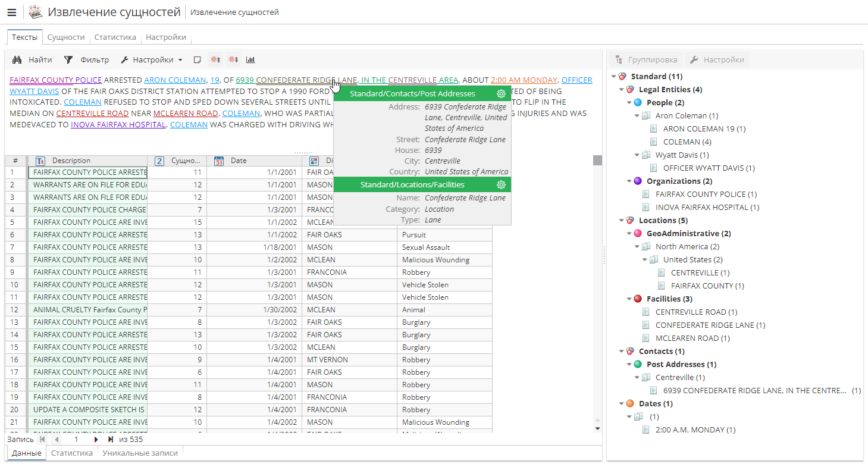Click the pink GeoAdministrative ball icon

(638, 233)
